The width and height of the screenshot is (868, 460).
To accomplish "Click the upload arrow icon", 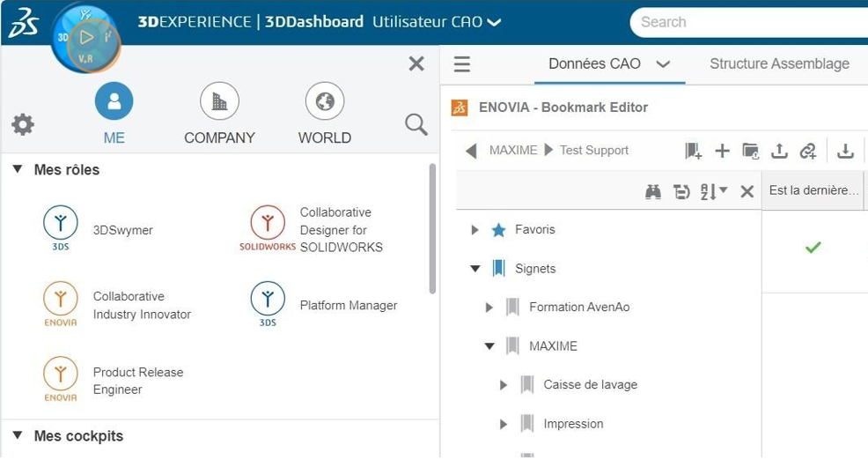I will pos(779,151).
